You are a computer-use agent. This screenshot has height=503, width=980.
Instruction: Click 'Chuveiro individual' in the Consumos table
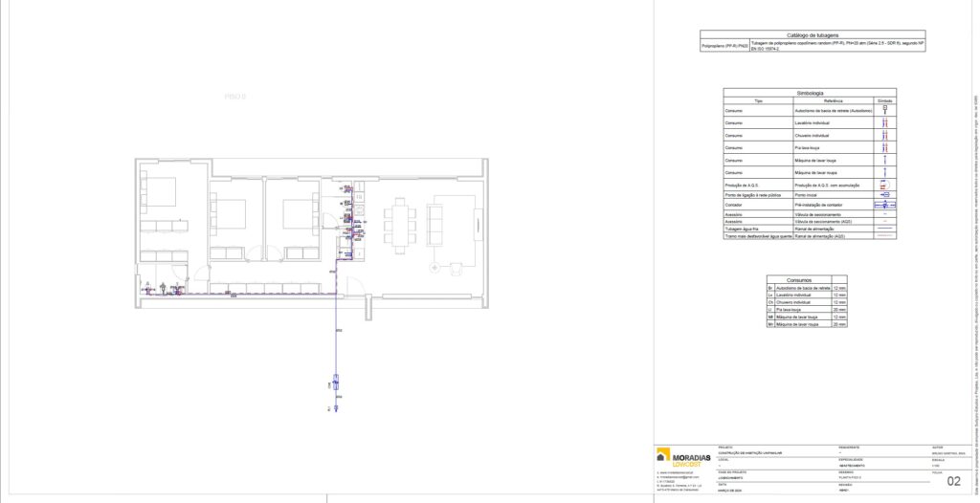[x=793, y=302]
